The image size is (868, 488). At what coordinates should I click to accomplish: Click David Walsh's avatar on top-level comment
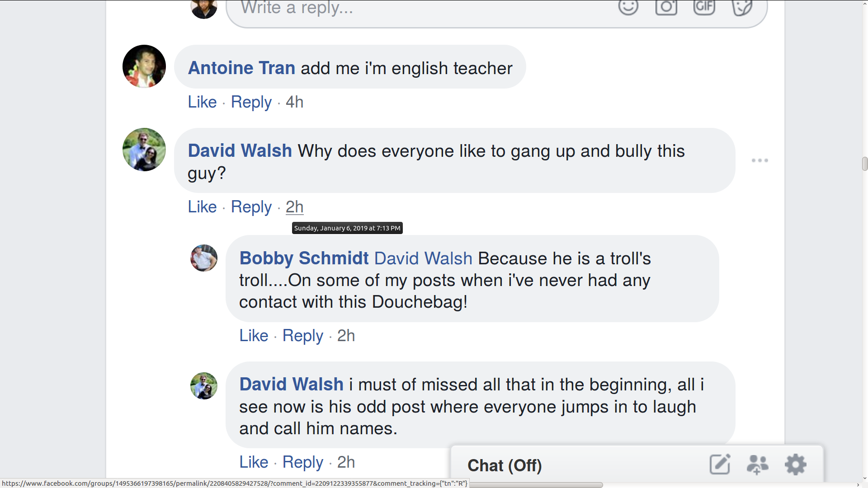point(144,150)
